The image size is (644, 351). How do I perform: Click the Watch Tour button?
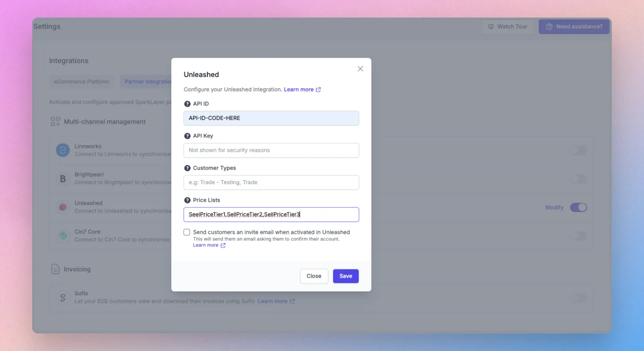[x=507, y=27]
